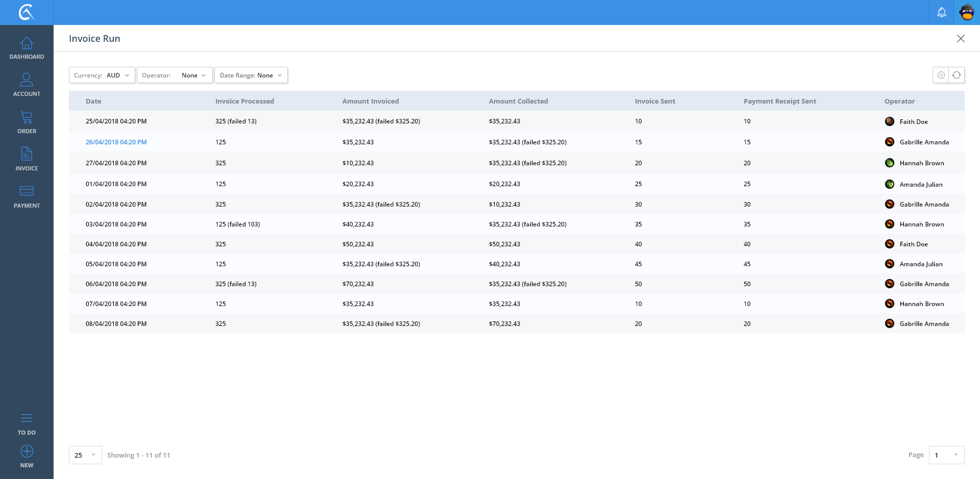This screenshot has width=980, height=479.
Task: Expand the Date Range dropdown
Action: tap(251, 75)
